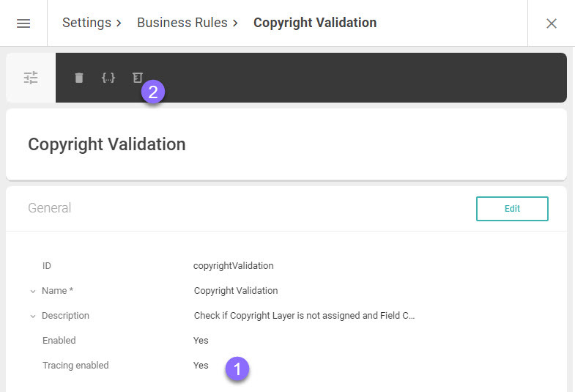Image resolution: width=575 pixels, height=392 pixels.
Task: Select the Name value Copyright Validation
Action: click(x=236, y=290)
